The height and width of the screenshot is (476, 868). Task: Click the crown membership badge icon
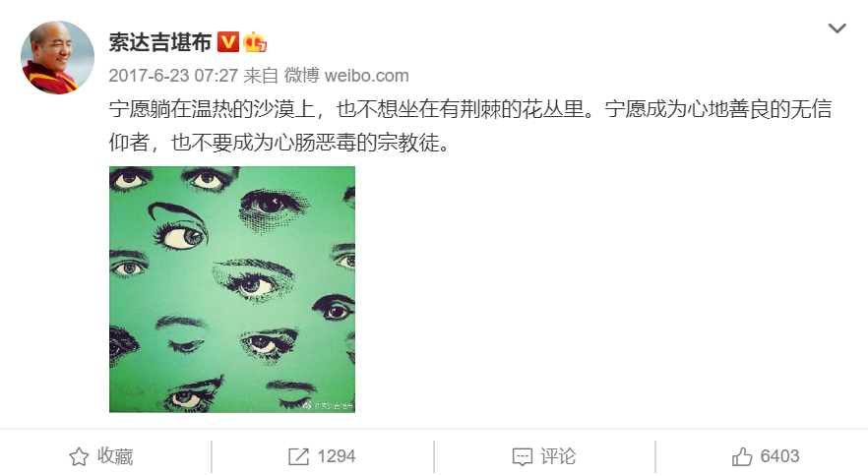(x=255, y=42)
